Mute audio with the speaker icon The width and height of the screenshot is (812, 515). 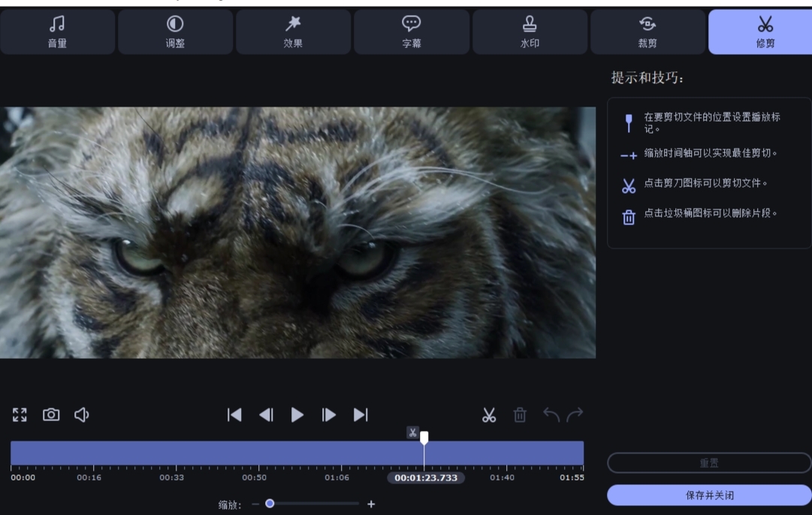pos(81,414)
